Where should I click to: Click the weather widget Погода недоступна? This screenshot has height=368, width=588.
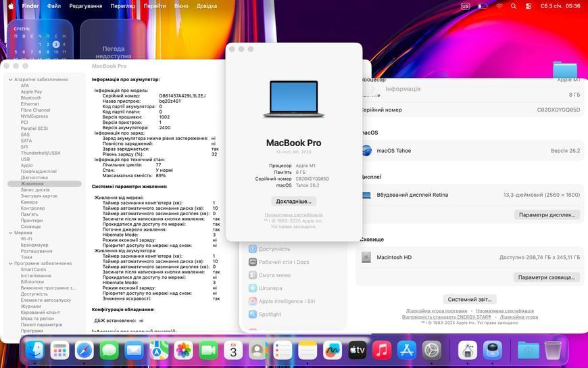coord(113,39)
